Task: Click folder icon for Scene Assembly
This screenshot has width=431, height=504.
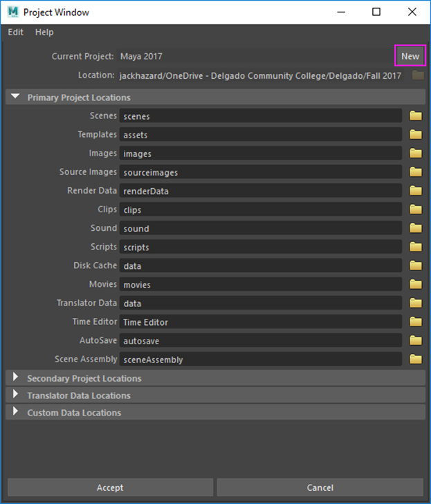Action: tap(416, 359)
